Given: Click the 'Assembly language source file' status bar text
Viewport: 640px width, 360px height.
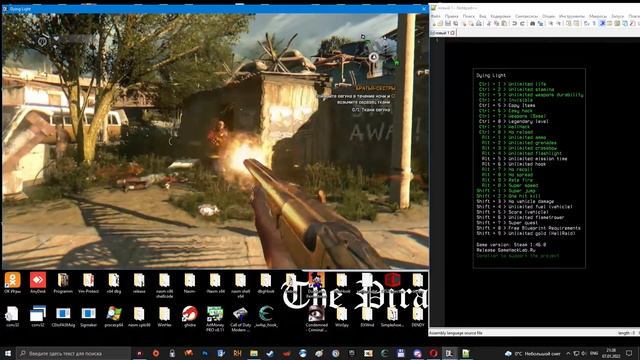Looking at the screenshot, I should point(456,333).
